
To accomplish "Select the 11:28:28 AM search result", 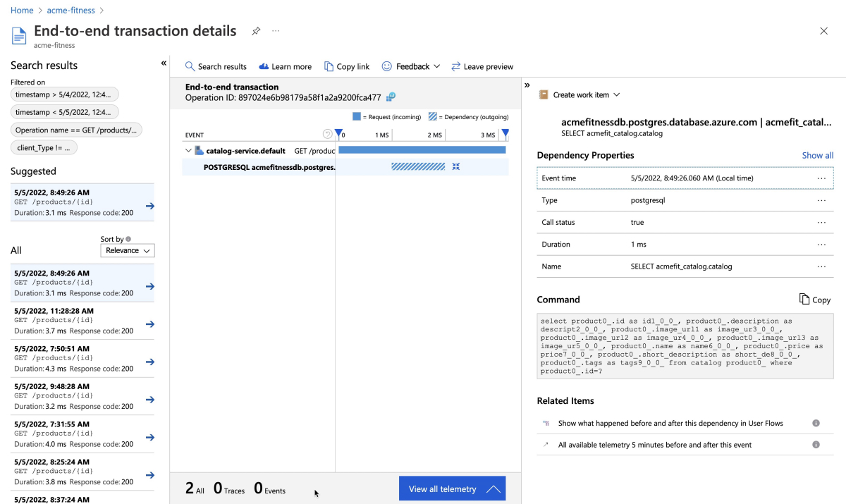I will (82, 321).
